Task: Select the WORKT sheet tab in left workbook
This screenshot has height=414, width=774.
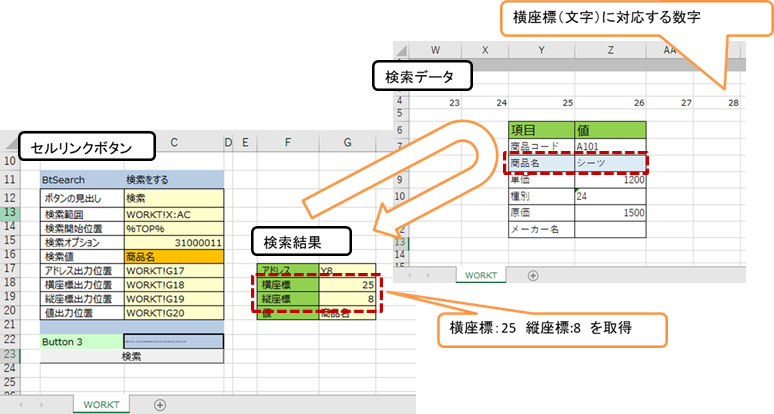Action: [x=103, y=404]
